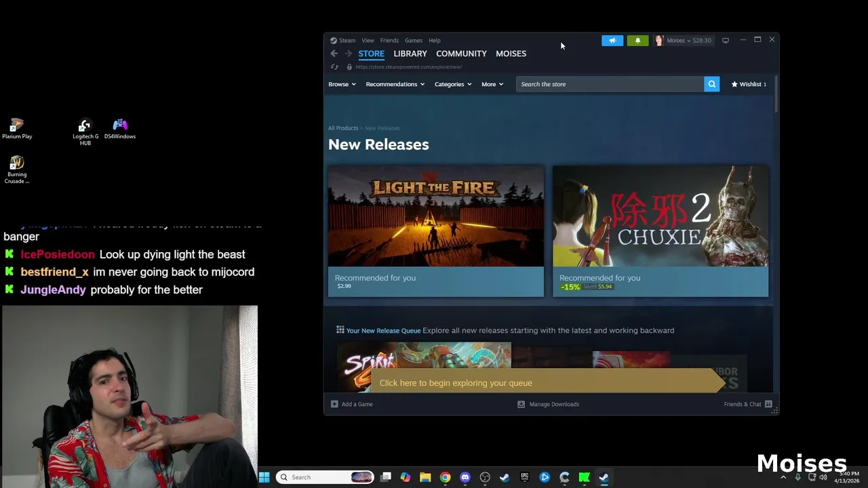Open Steam announcements megaphone button
The width and height of the screenshot is (868, 488).
[x=612, y=41]
